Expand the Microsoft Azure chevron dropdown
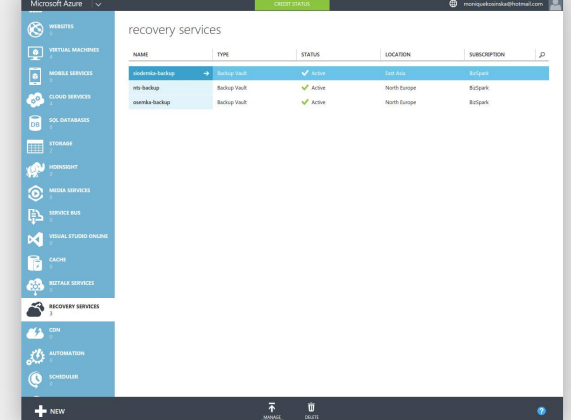Viewport: 571px width, 420px height. click(x=98, y=5)
